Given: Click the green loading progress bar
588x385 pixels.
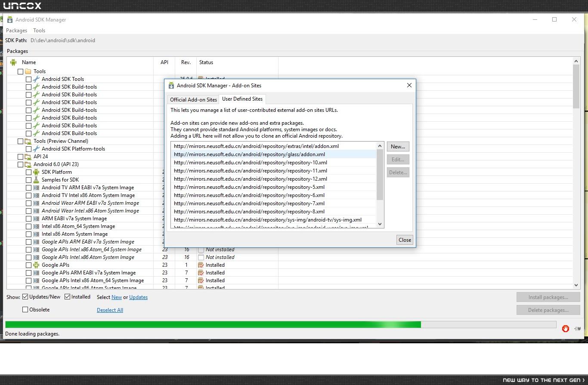Looking at the screenshot, I should click(281, 325).
